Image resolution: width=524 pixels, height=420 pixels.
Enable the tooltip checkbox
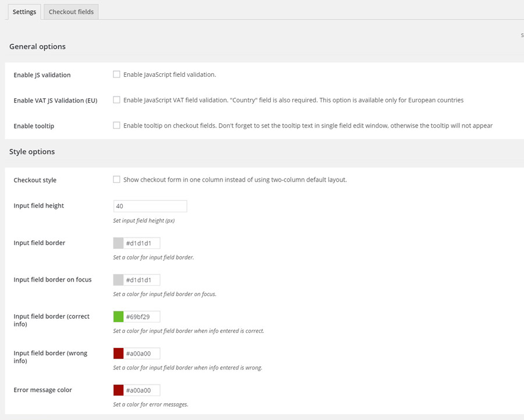(x=116, y=126)
